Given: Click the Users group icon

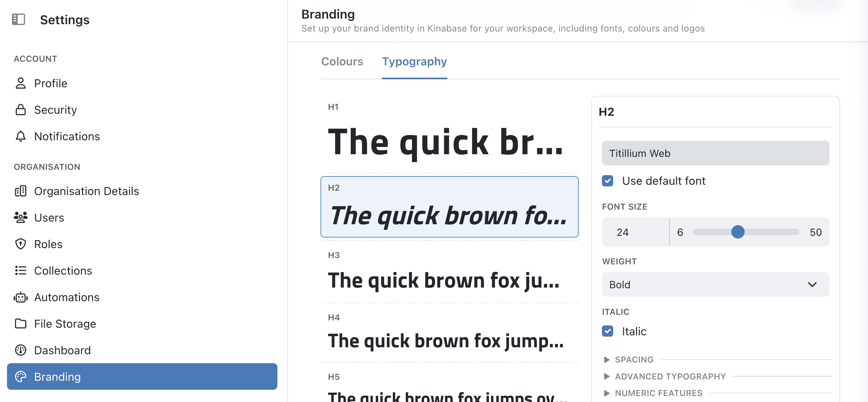Looking at the screenshot, I should pyautogui.click(x=21, y=218).
